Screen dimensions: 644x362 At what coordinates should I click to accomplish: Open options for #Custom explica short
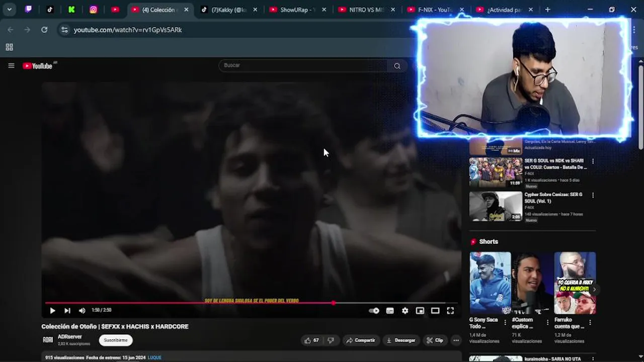tap(547, 322)
